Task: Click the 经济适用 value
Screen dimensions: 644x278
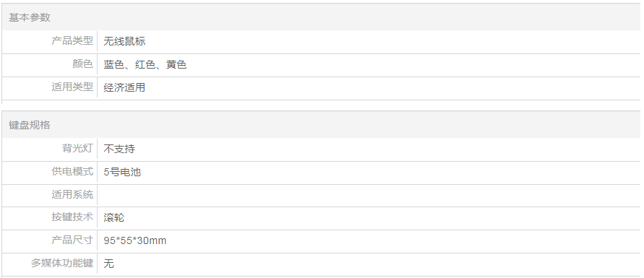Action: pyautogui.click(x=124, y=88)
